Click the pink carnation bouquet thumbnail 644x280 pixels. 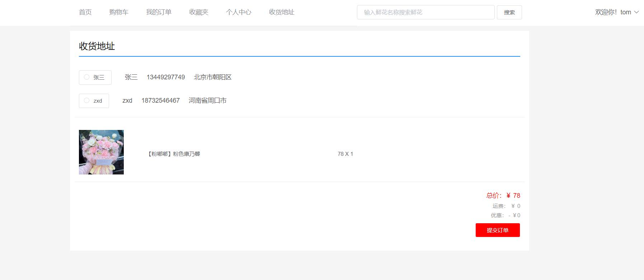coord(101,152)
